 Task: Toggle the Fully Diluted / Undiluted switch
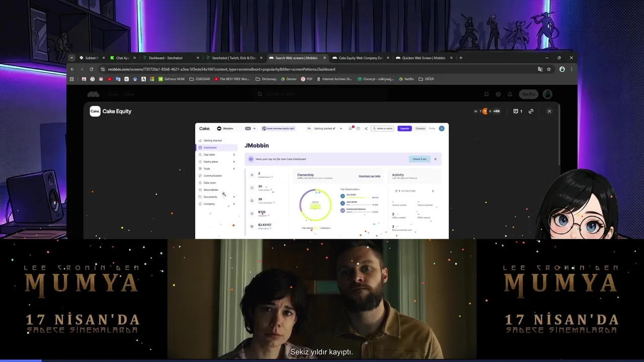coord(316,228)
